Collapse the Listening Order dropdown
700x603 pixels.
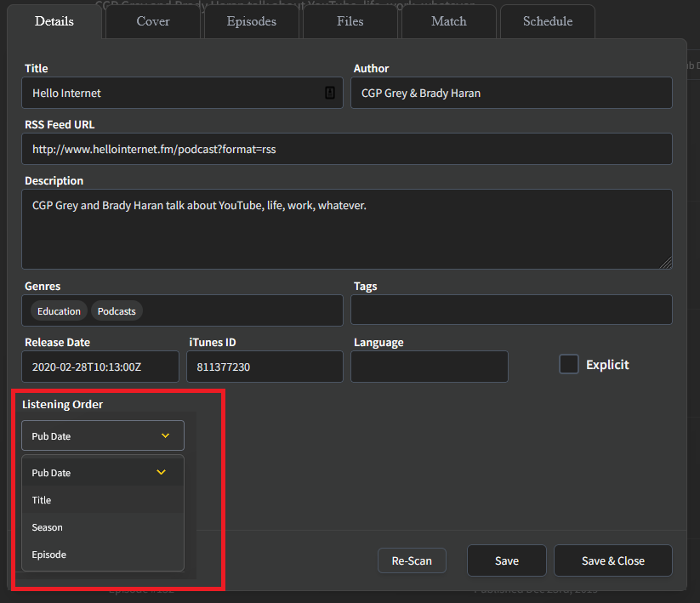[103, 435]
